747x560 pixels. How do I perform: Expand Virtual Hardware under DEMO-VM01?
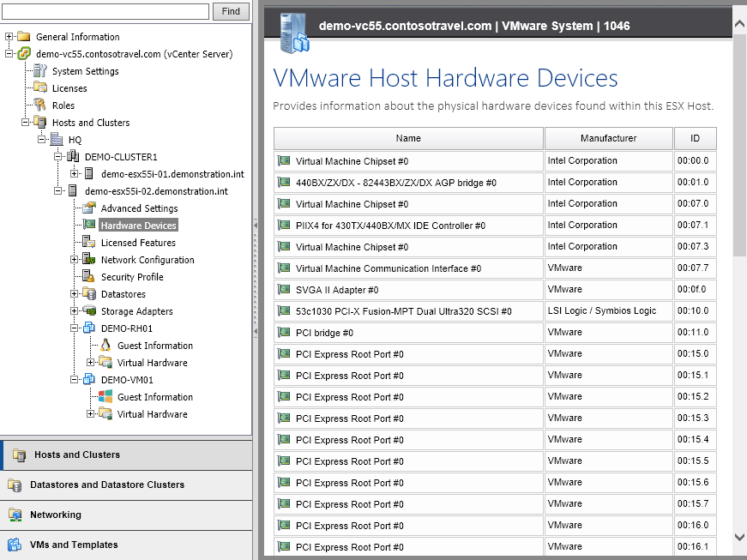click(x=90, y=413)
